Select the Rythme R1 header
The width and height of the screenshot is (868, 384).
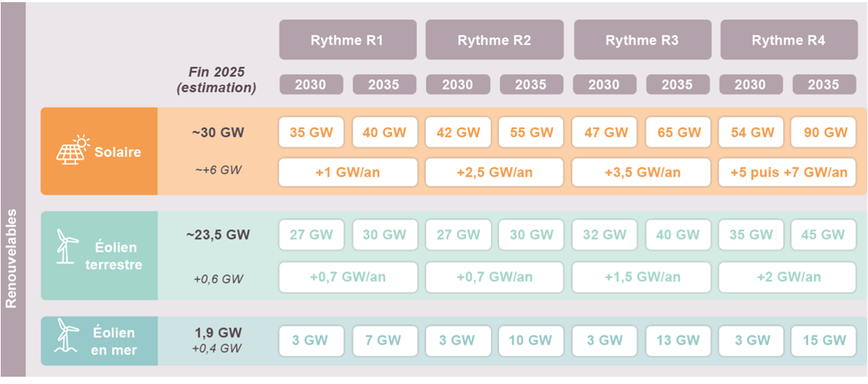[347, 40]
